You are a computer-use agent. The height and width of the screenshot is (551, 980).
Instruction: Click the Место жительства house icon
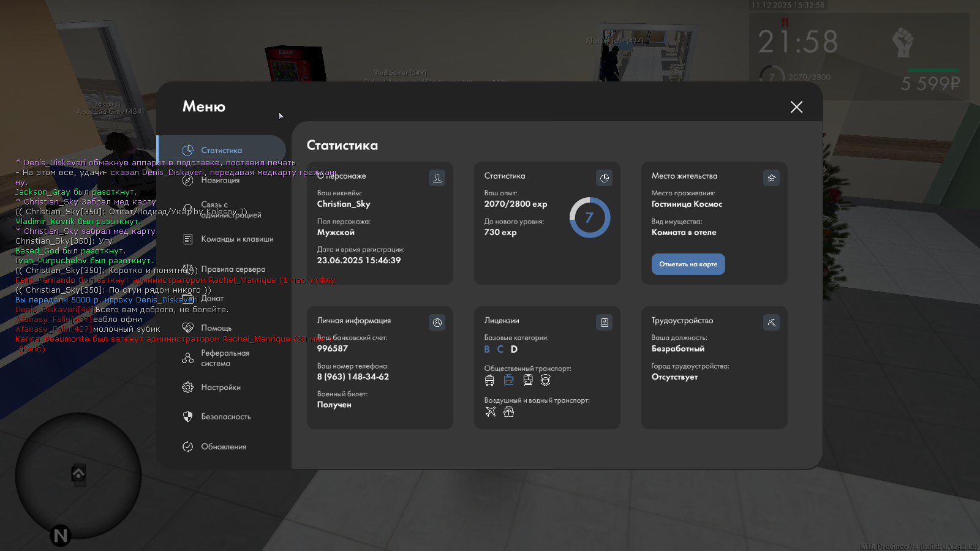coord(771,178)
